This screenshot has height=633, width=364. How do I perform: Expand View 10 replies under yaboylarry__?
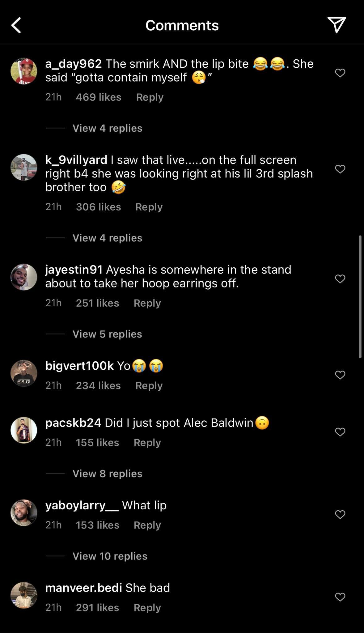coord(110,556)
